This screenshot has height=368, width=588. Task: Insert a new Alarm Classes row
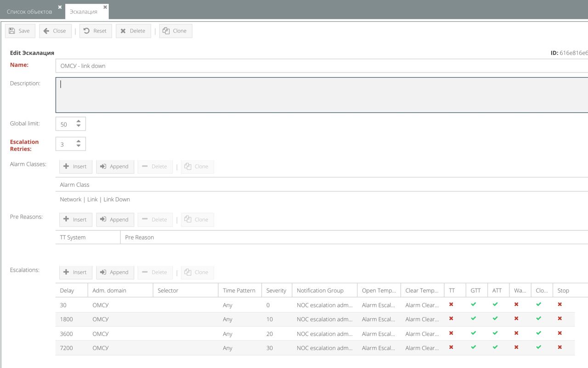(76, 166)
